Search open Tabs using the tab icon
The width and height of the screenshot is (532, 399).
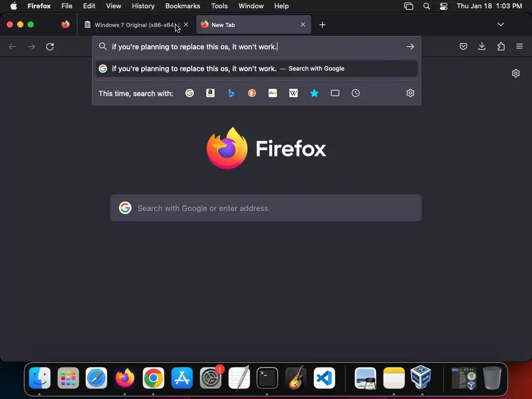335,93
